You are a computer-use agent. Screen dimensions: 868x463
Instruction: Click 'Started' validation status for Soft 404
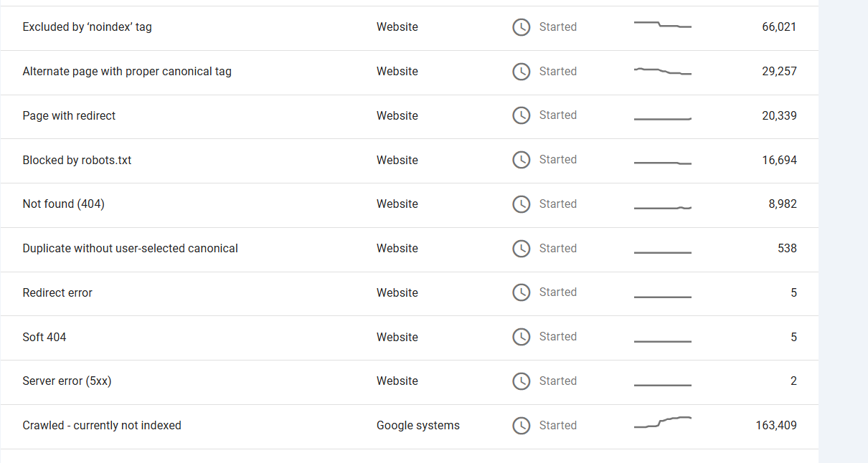pos(557,337)
